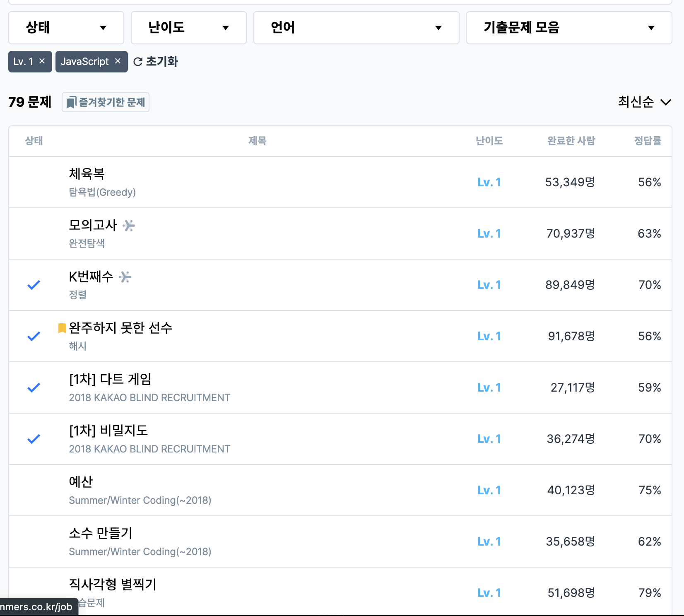Change the 최신순 sort order

pyautogui.click(x=645, y=102)
